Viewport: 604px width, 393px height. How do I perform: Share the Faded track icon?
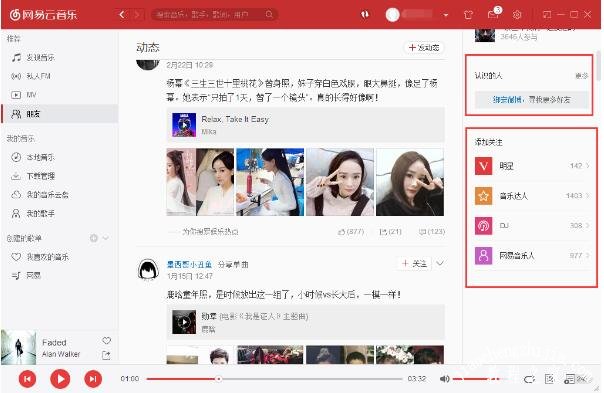point(106,355)
